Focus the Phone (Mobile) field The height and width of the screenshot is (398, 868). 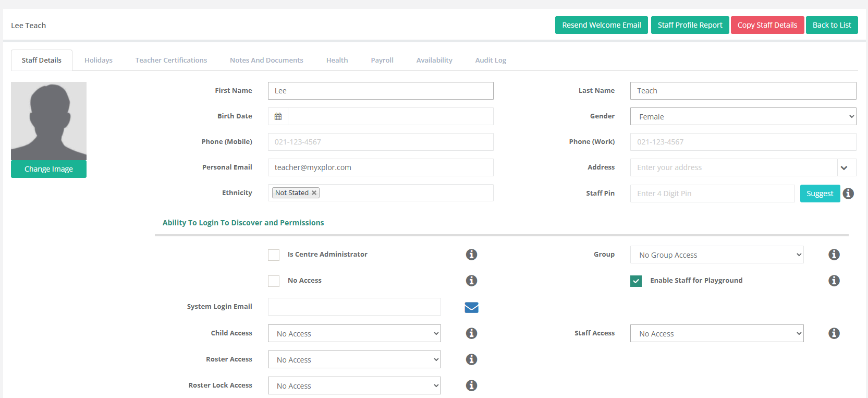(x=381, y=142)
